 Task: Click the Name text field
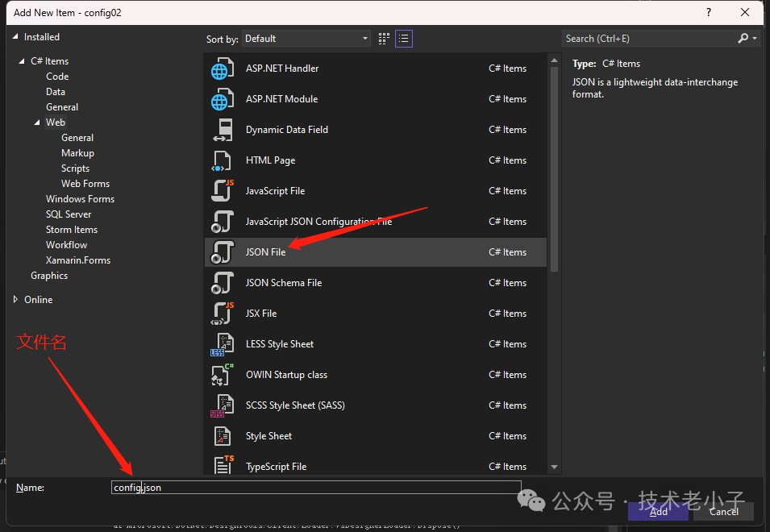point(316,488)
